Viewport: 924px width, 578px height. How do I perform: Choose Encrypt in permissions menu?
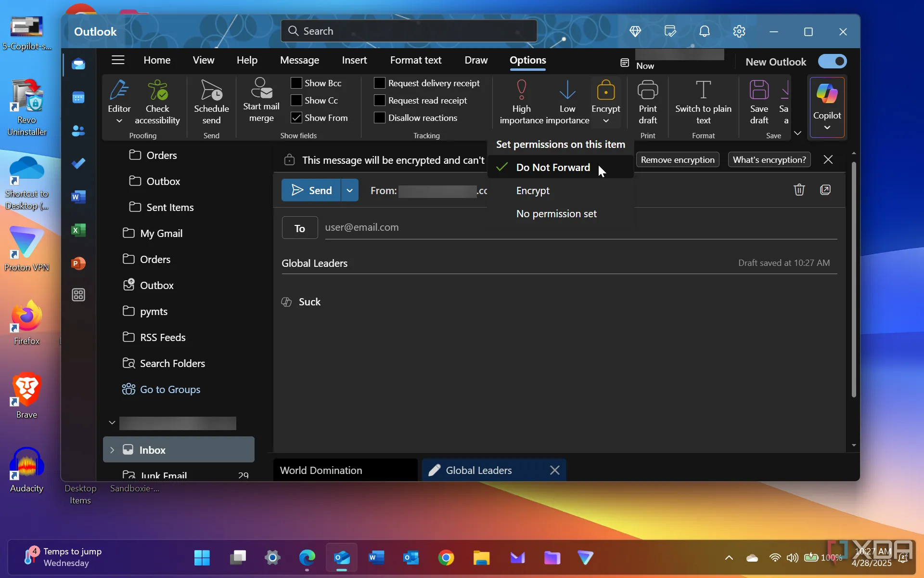click(x=561, y=190)
